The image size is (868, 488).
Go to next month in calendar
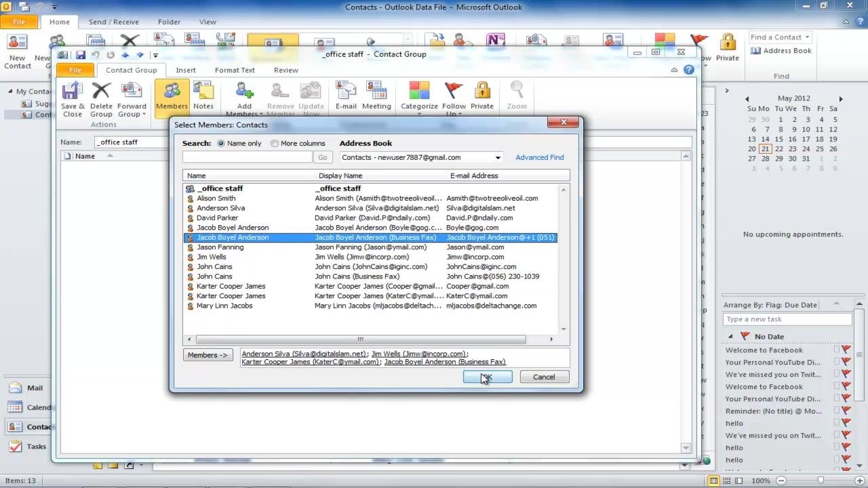[841, 99]
